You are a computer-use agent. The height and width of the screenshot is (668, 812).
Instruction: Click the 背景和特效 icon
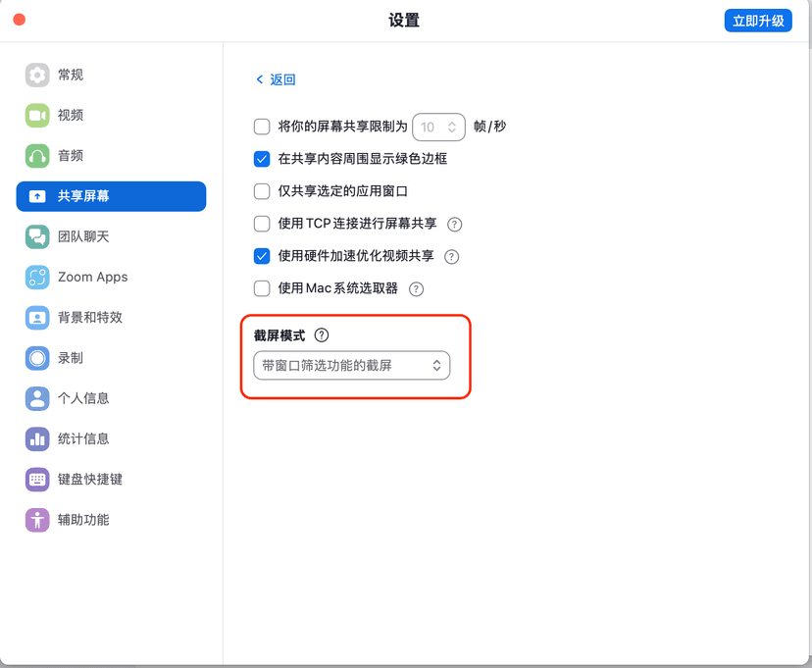(x=37, y=318)
